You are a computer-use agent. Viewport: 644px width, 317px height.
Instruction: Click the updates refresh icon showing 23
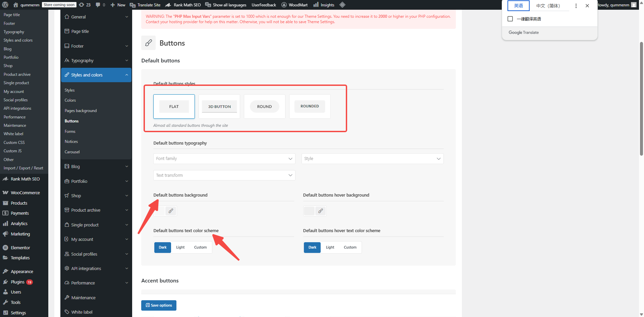[x=82, y=5]
